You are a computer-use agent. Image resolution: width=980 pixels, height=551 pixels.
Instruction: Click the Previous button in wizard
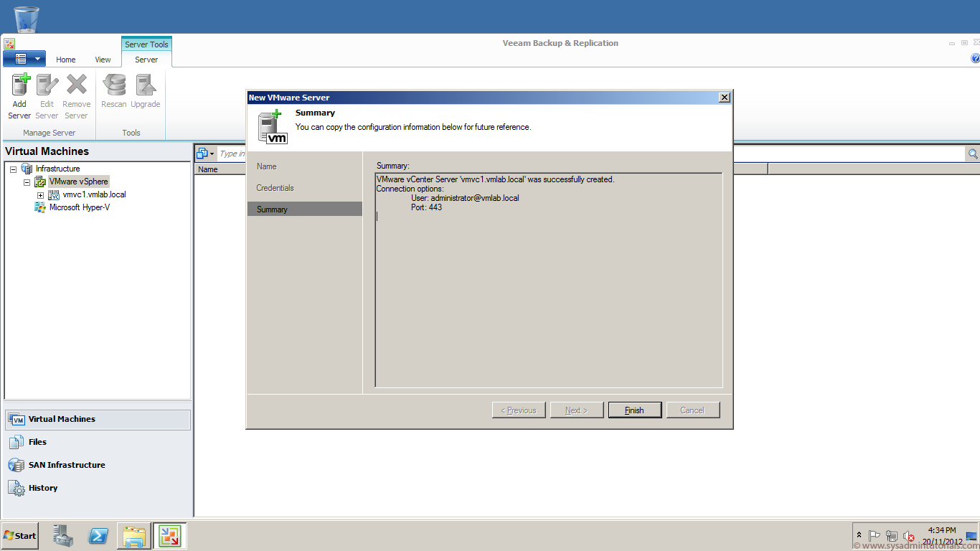[x=519, y=410]
